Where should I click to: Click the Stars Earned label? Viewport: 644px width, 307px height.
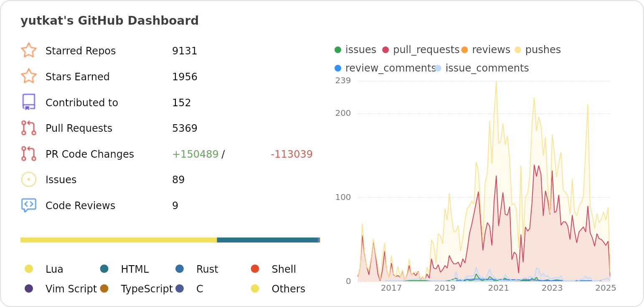[78, 77]
